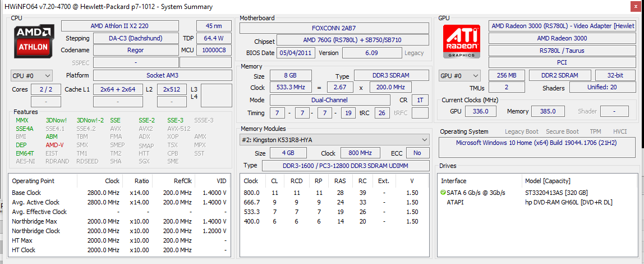This screenshot has height=264, width=644.
Task: Click the EM64T feature flag
Action: 25,153
